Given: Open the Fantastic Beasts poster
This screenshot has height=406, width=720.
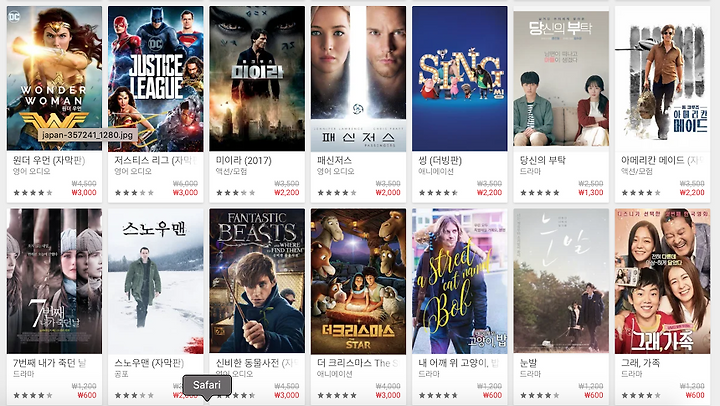Looking at the screenshot, I should pyautogui.click(x=257, y=281).
